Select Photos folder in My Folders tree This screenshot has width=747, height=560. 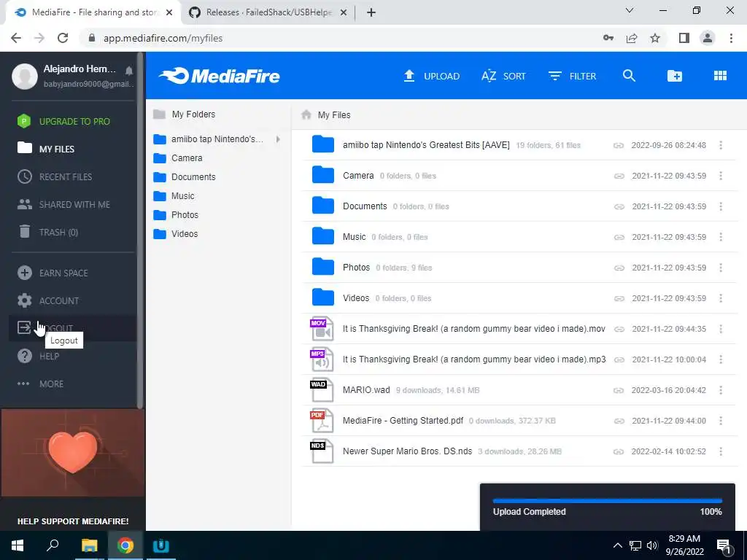[177, 215]
